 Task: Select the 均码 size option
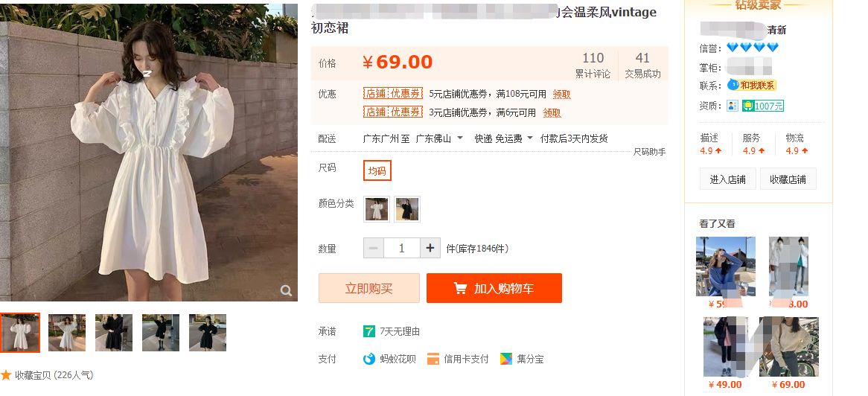point(377,170)
